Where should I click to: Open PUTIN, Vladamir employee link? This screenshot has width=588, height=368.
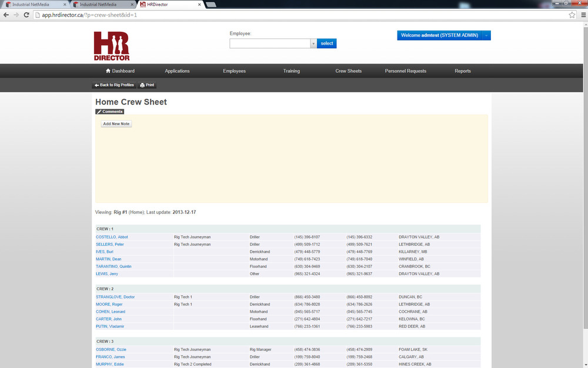click(110, 326)
